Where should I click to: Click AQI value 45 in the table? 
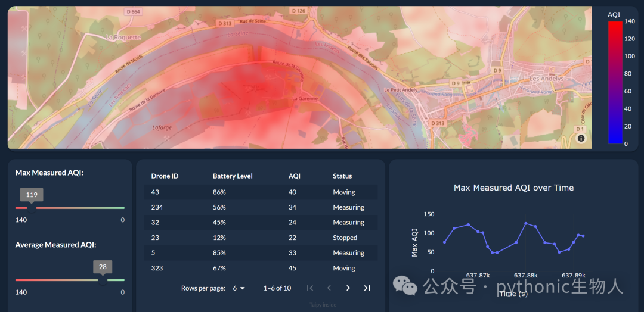(x=292, y=268)
